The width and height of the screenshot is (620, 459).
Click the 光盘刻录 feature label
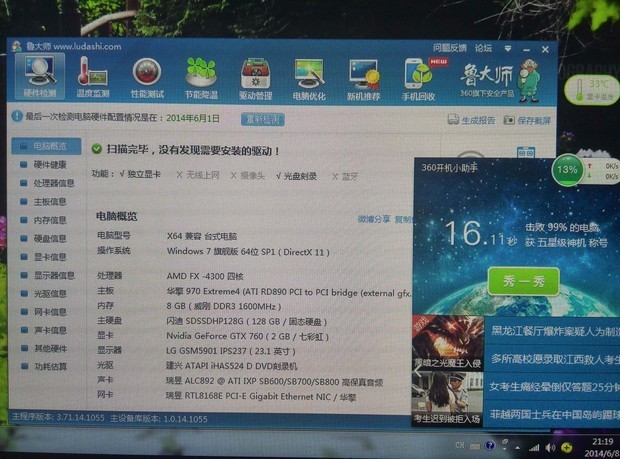coord(297,176)
